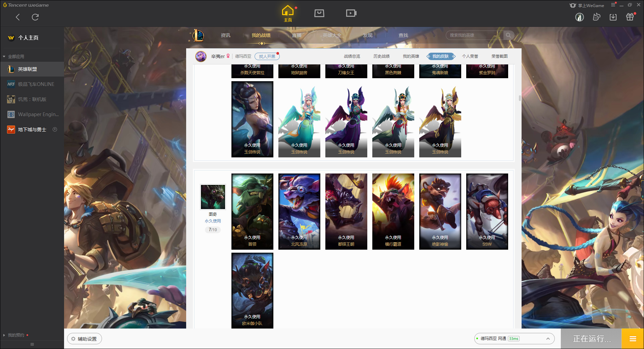Open the 发现 tab
Image resolution: width=644 pixels, height=349 pixels.
pos(368,35)
